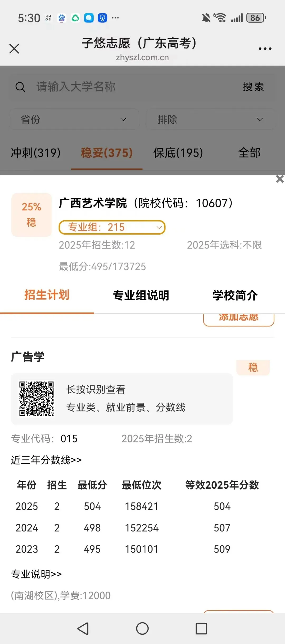Image resolution: width=285 pixels, height=644 pixels.
Task: Open the three-dot more options menu
Action: pos(265,49)
